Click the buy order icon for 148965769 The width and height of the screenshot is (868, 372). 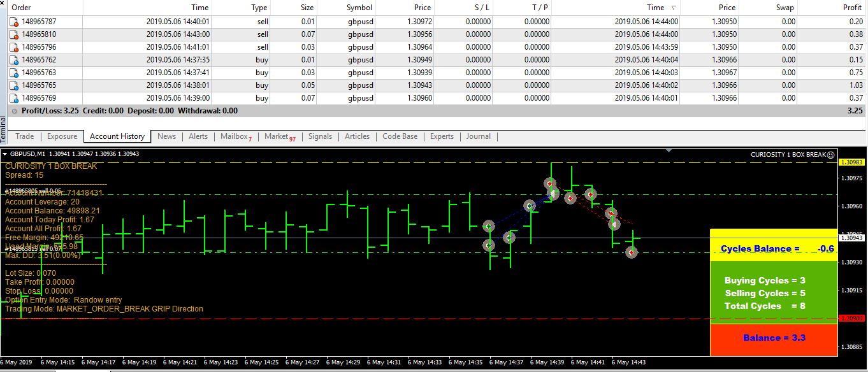[x=14, y=98]
